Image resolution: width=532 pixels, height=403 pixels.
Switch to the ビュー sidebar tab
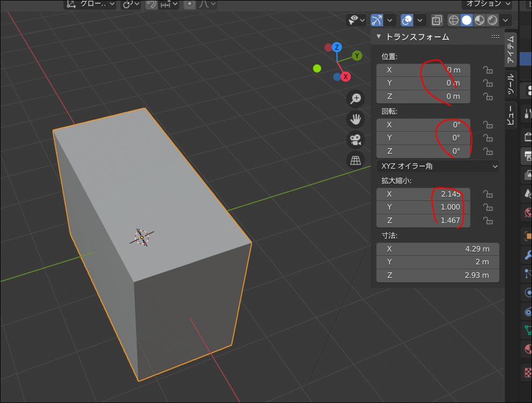(x=510, y=115)
